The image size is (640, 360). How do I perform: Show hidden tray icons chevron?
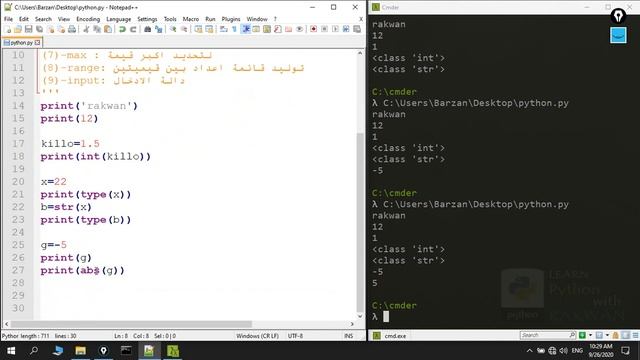pos(529,351)
